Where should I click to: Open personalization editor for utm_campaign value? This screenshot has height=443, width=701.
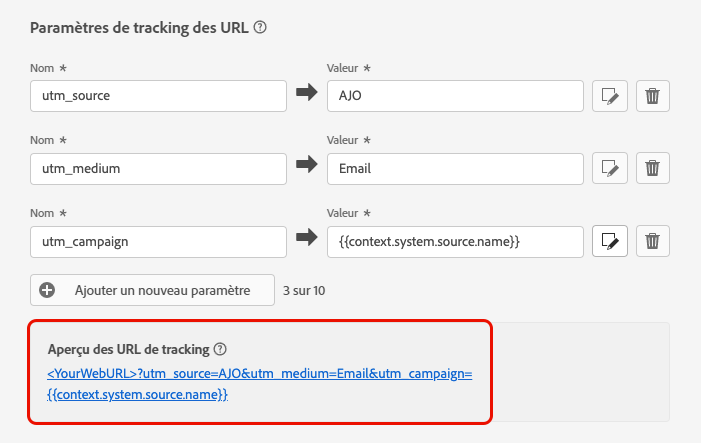tap(610, 241)
